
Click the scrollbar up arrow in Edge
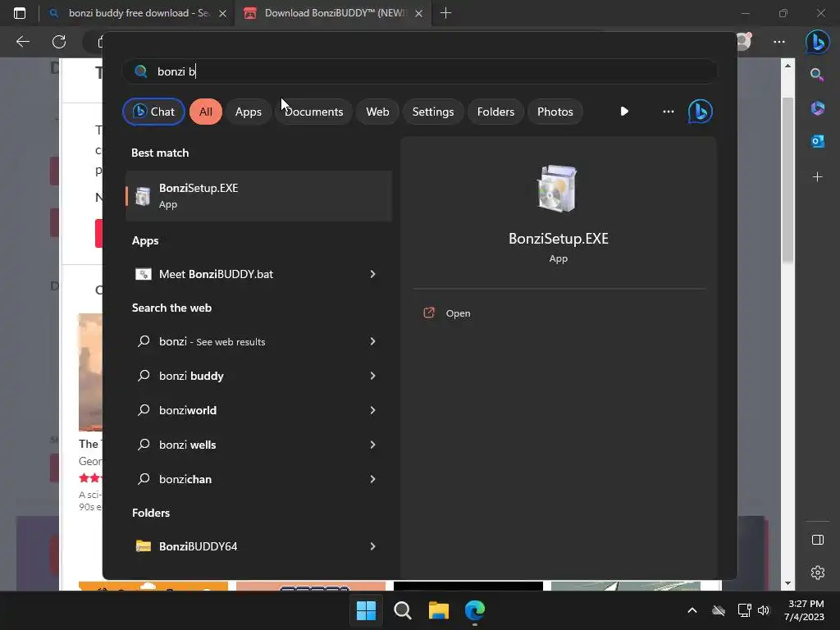[787, 66]
